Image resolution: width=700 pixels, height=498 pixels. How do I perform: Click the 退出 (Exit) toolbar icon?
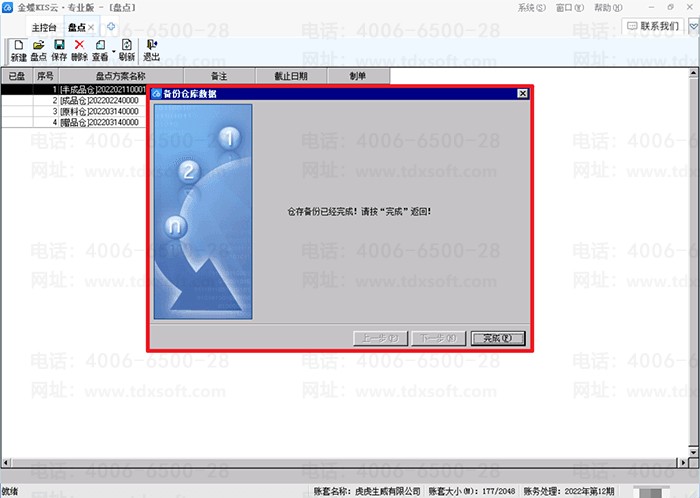click(151, 50)
